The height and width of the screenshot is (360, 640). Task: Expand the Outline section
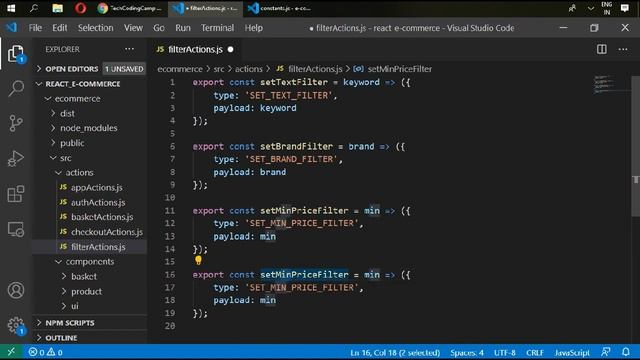[90, 338]
